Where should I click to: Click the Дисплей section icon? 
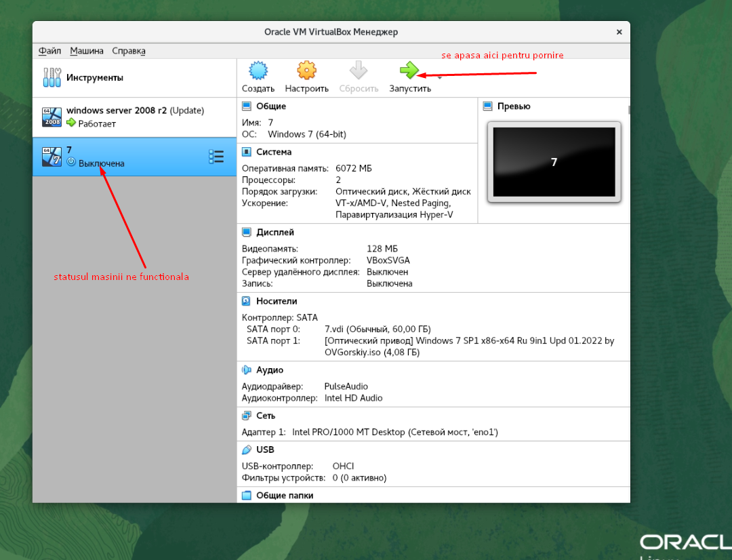[247, 232]
